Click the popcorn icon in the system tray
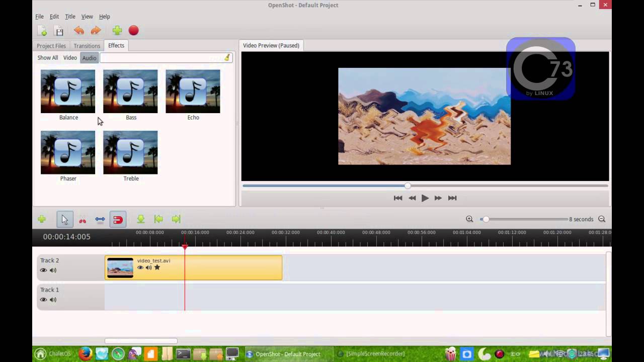644x362 pixels. 451,354
